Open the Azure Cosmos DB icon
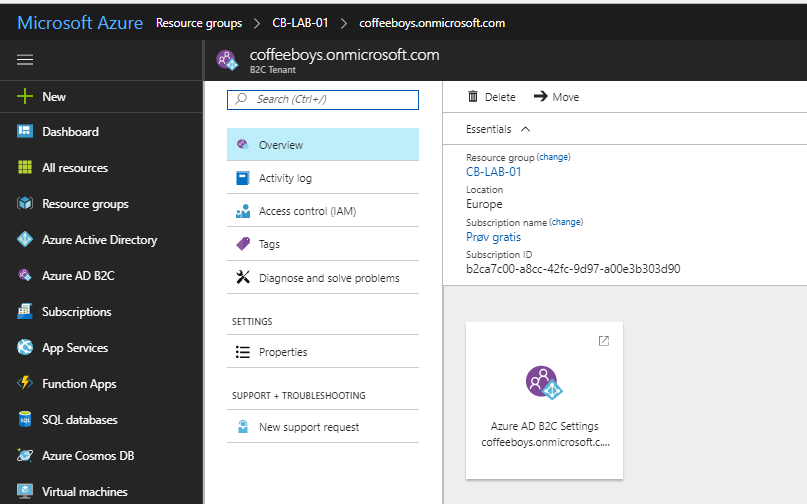 click(25, 456)
